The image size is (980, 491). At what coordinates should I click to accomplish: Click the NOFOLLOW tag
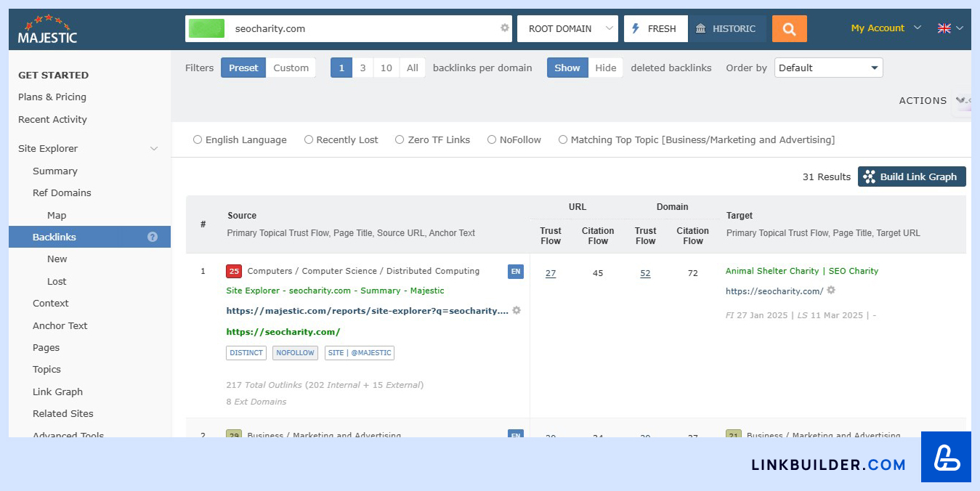tap(295, 353)
